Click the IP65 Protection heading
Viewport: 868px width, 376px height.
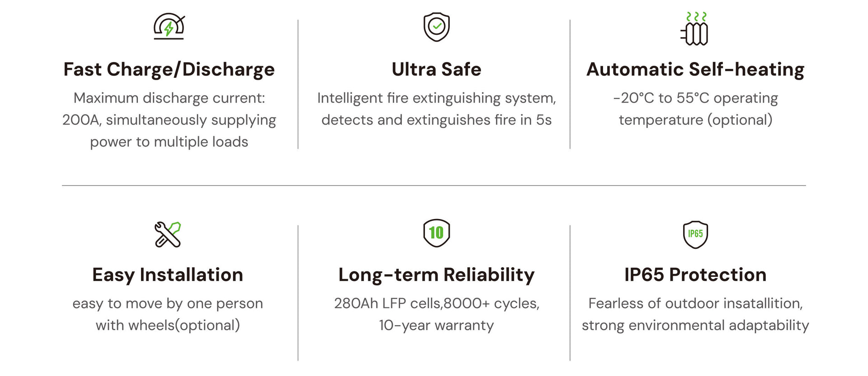tap(695, 275)
